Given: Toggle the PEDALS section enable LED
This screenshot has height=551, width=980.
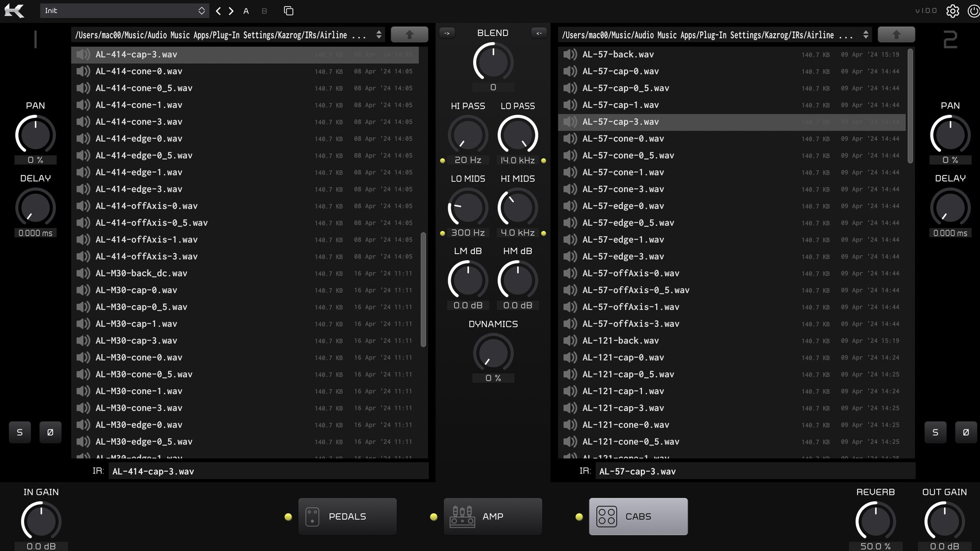Looking at the screenshot, I should pos(288,517).
